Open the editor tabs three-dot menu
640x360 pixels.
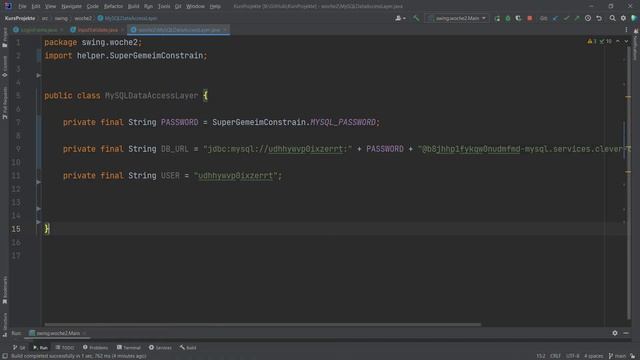tap(626, 30)
